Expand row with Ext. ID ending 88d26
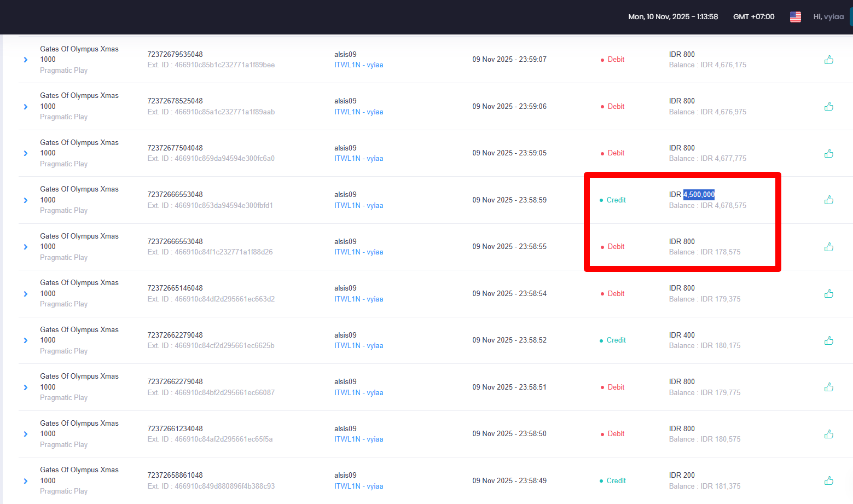 [x=26, y=247]
